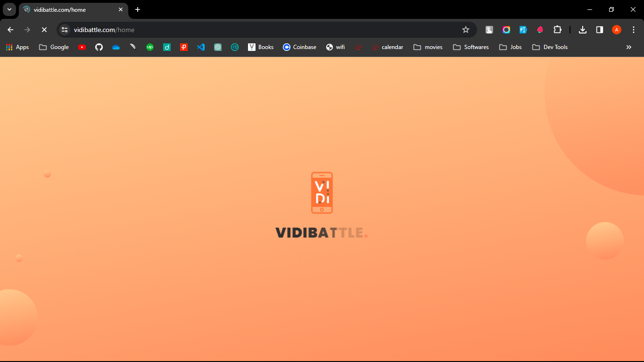Go back to the previous page
The image size is (644, 362).
(10, 30)
